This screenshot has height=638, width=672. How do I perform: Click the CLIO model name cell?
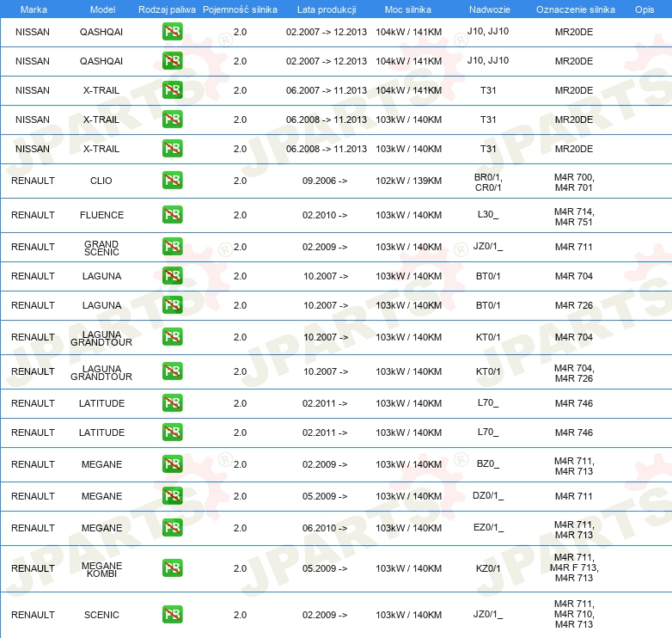[x=101, y=181]
